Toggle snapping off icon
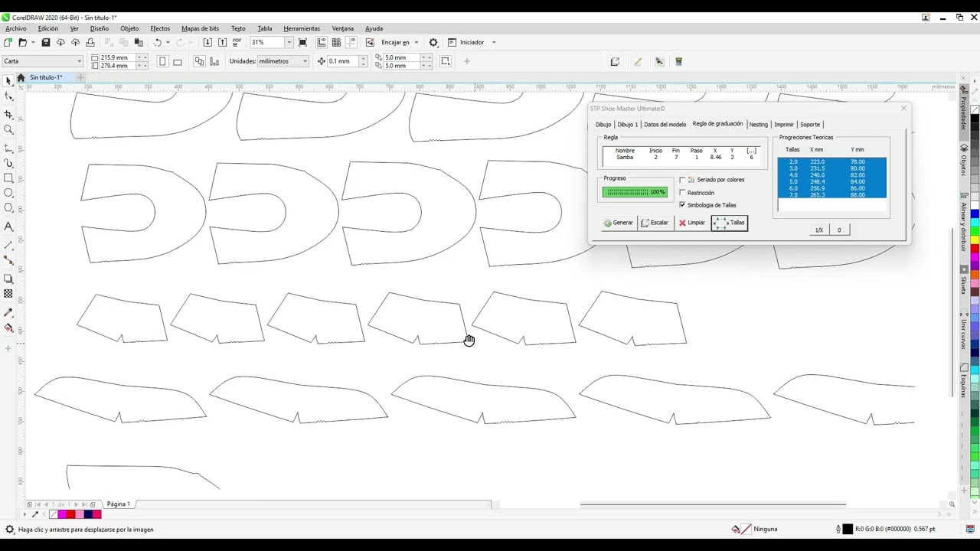 (370, 42)
